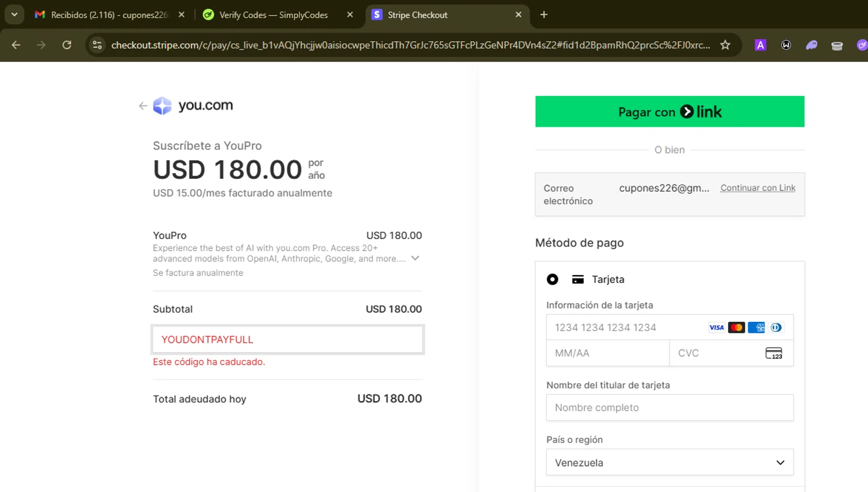The width and height of the screenshot is (868, 492).
Task: Close the Stripe Checkout tab
Action: click(518, 15)
